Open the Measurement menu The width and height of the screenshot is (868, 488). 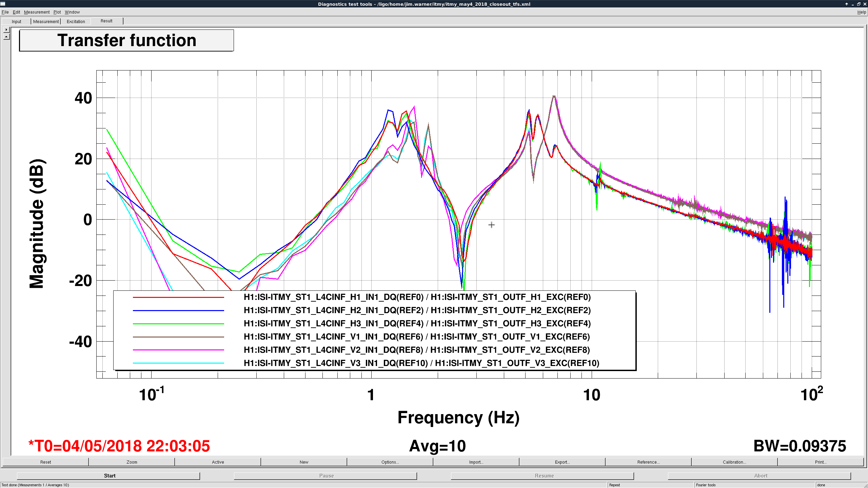click(x=37, y=12)
